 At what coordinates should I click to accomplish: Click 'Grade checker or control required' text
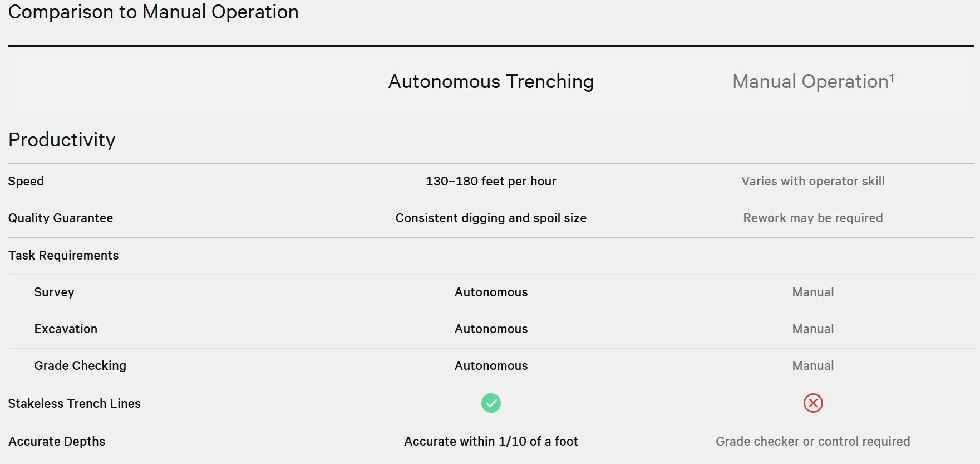(x=813, y=441)
